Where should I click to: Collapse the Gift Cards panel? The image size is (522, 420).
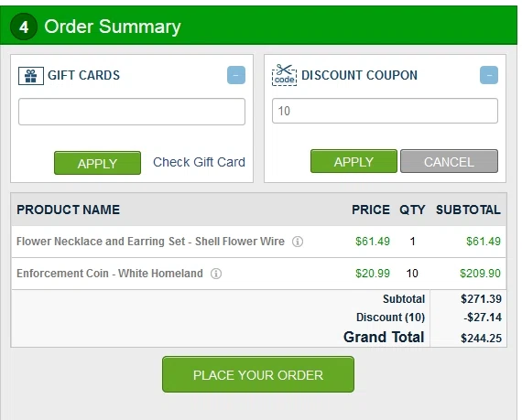point(236,75)
